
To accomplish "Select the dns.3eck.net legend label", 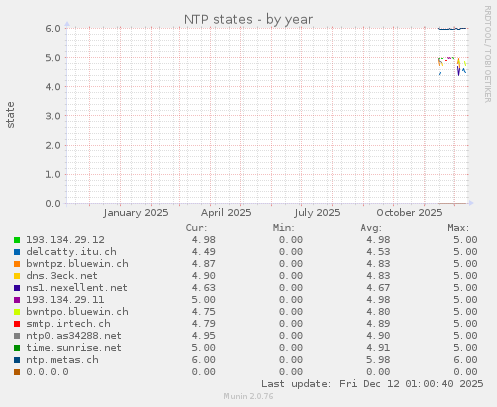I will click(62, 276).
